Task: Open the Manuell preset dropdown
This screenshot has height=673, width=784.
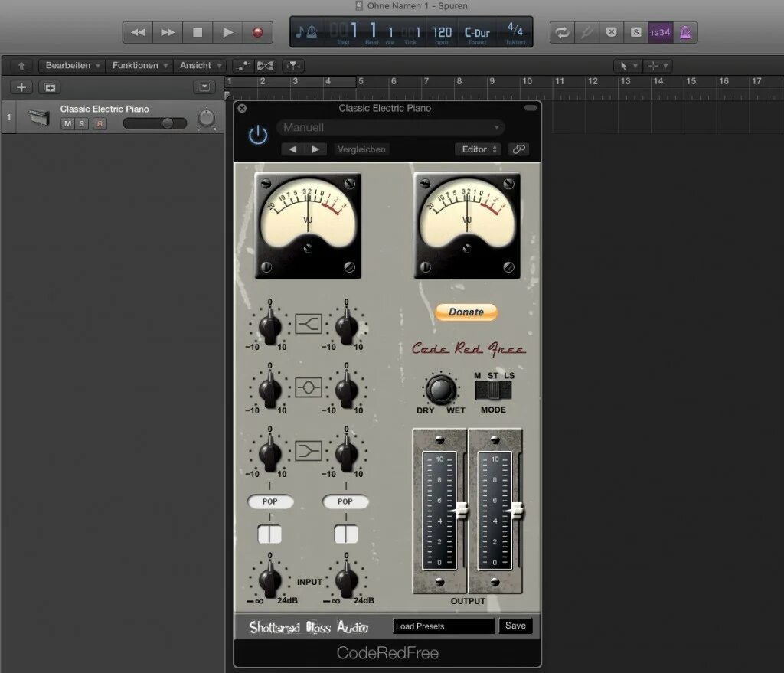Action: point(390,128)
